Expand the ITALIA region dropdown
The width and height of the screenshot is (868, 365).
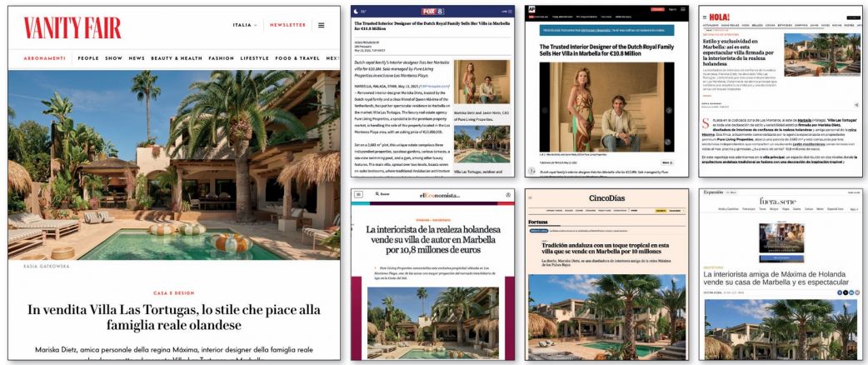(x=245, y=25)
